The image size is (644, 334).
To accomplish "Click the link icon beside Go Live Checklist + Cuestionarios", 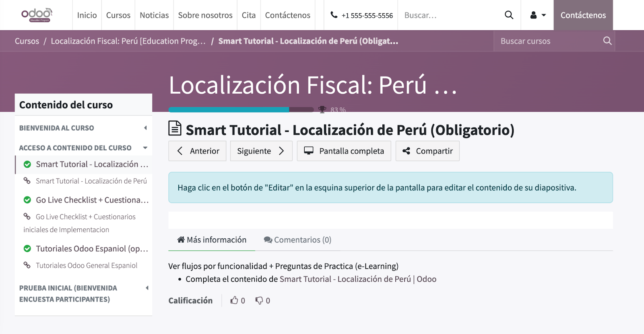I will pyautogui.click(x=27, y=216).
